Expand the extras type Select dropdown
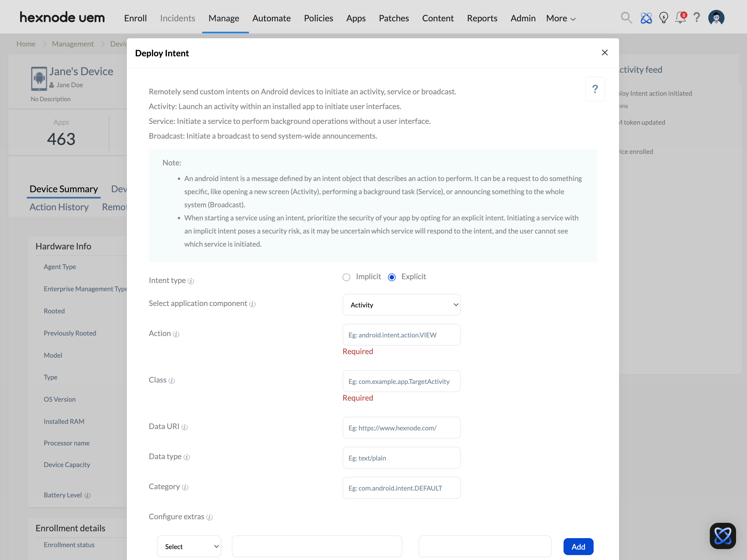 [189, 547]
